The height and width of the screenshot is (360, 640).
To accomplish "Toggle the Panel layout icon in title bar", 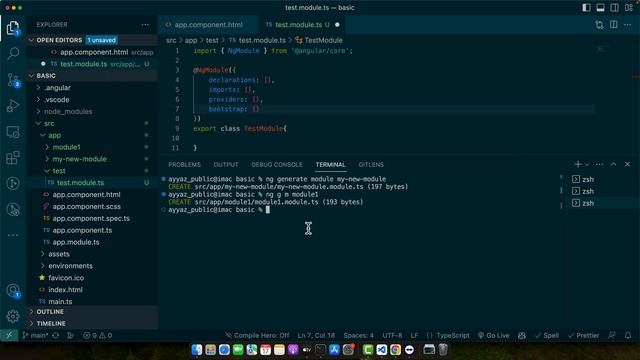I will coord(600,7).
